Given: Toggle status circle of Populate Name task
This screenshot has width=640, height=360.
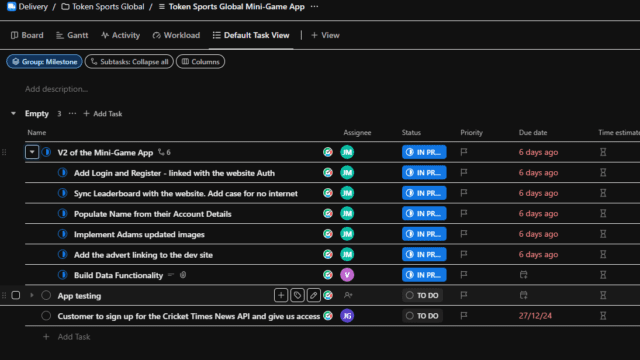Looking at the screenshot, I should pyautogui.click(x=62, y=213).
